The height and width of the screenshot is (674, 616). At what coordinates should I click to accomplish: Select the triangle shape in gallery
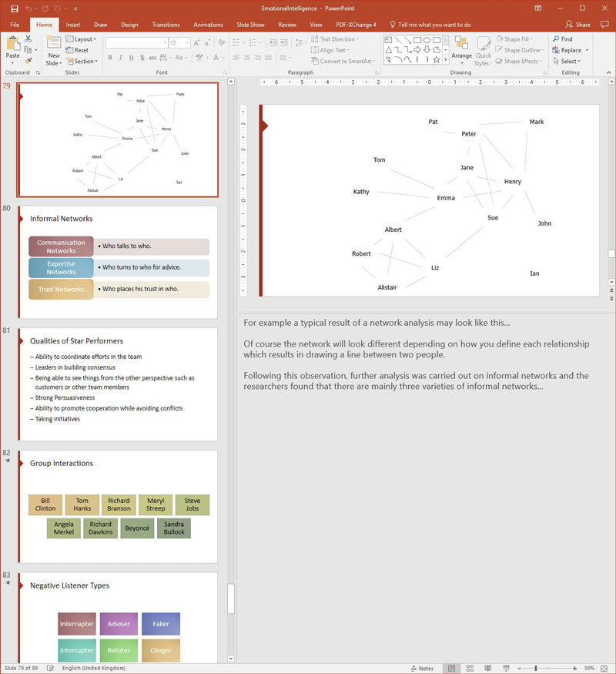[x=388, y=50]
